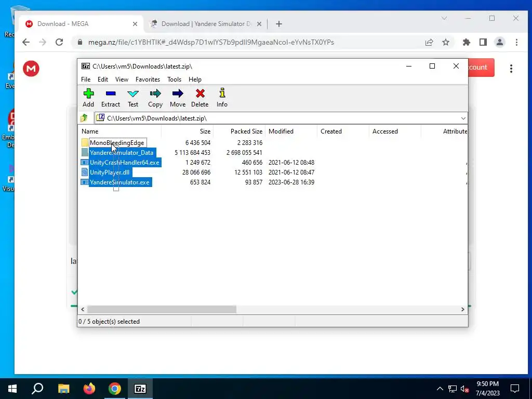The image size is (532, 399).
Task: Click the YandereSimulator.exe file icon
Action: point(85,182)
